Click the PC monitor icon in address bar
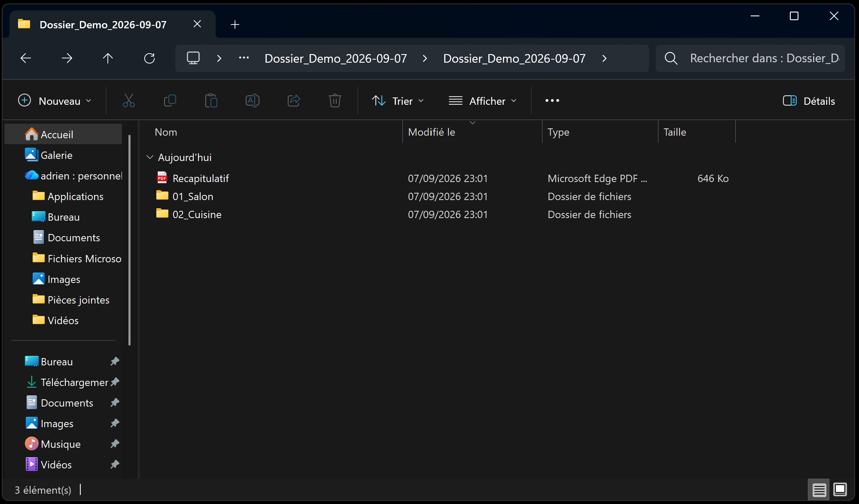 (193, 58)
